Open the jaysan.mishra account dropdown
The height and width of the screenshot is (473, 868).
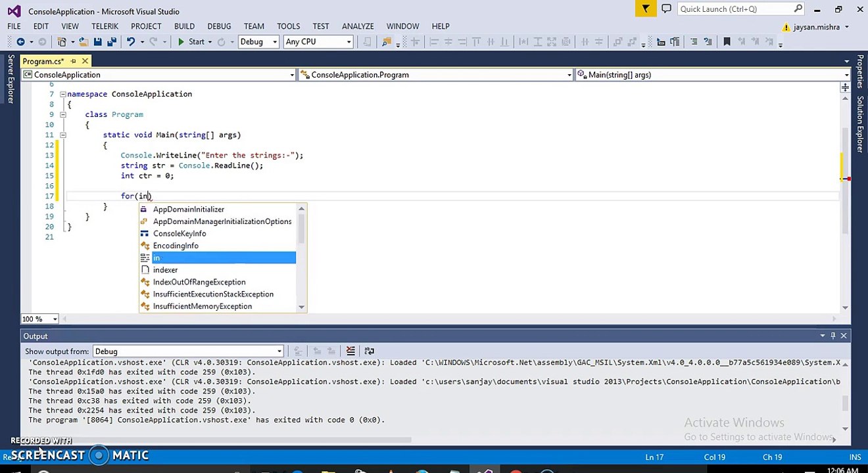point(846,27)
